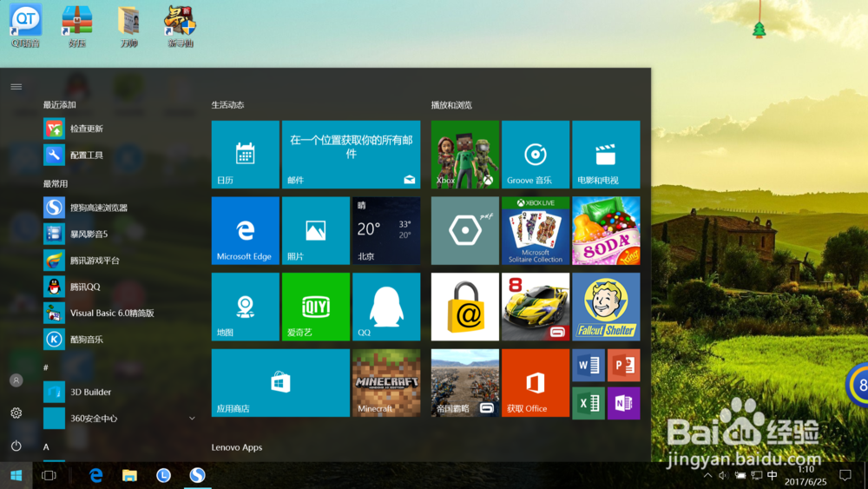Open the Word small tile
This screenshot has height=489, width=868.
[x=589, y=365]
